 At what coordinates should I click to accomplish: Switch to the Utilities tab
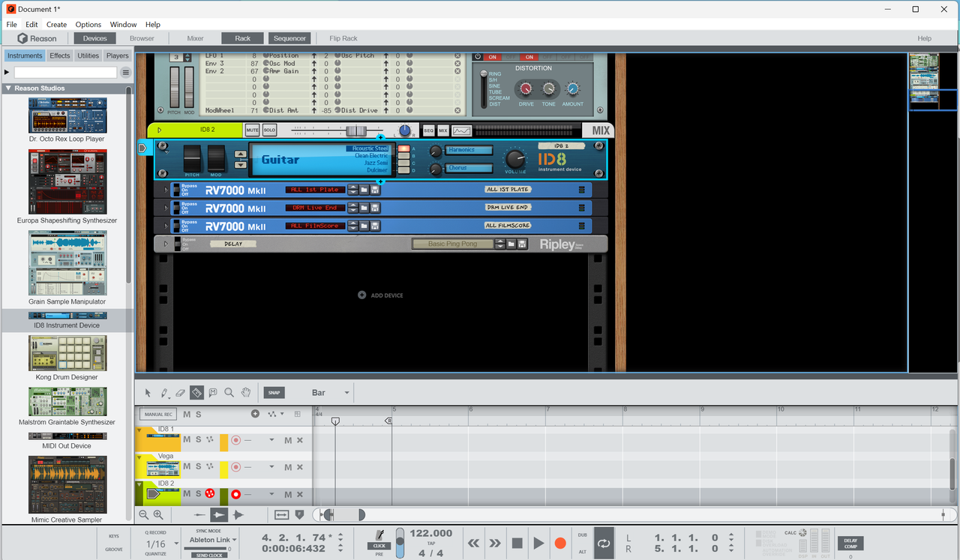[88, 55]
